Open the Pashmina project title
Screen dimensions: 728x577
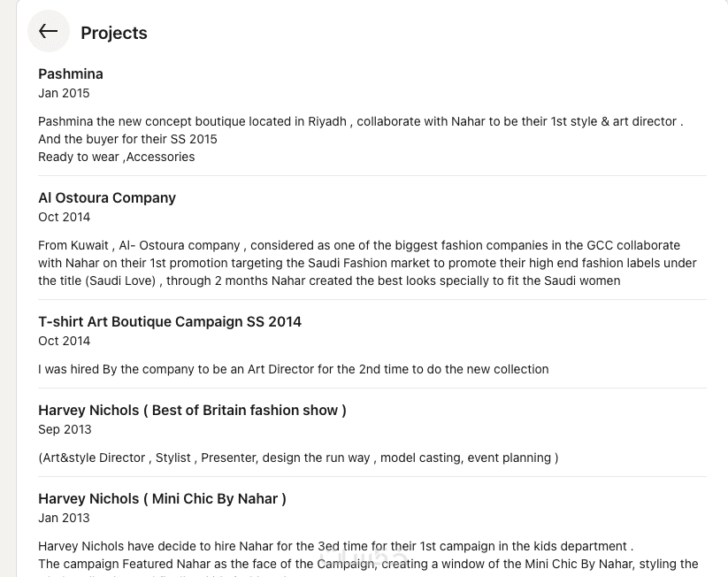71,74
